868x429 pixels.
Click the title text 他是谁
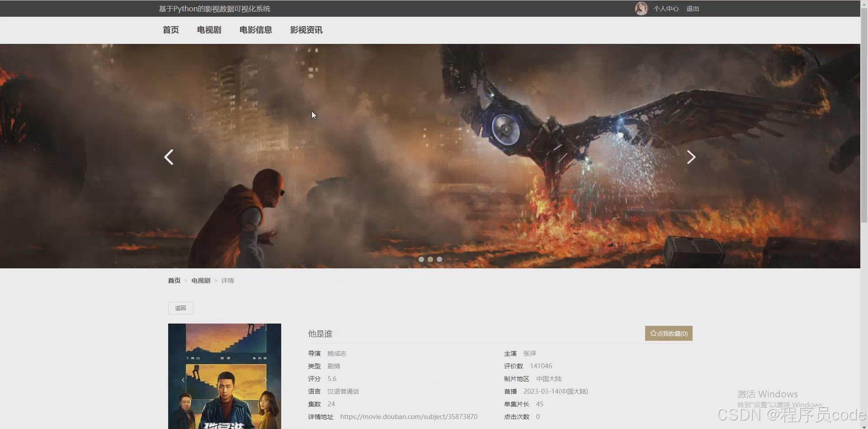320,334
